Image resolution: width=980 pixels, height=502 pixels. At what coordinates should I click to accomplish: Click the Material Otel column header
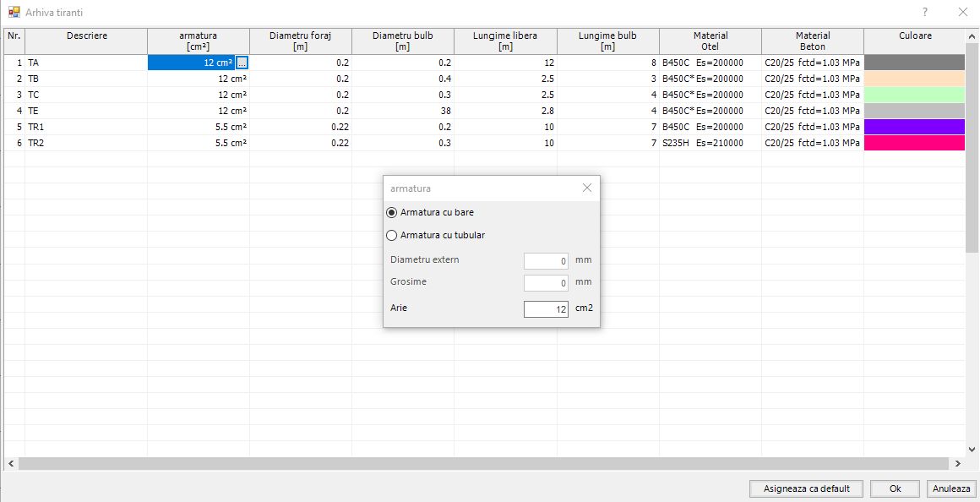(x=710, y=41)
